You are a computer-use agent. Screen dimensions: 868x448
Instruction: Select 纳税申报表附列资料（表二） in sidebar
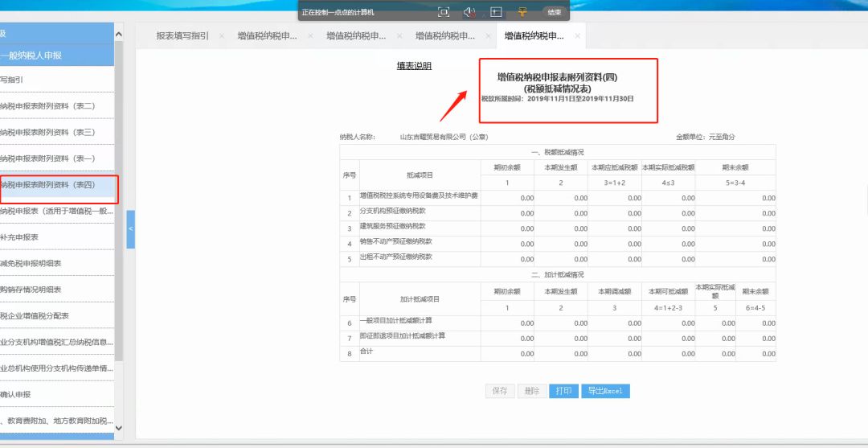48,106
